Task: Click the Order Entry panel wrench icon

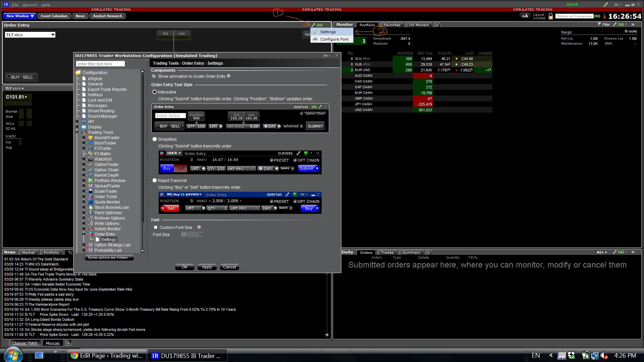Action: point(313,25)
